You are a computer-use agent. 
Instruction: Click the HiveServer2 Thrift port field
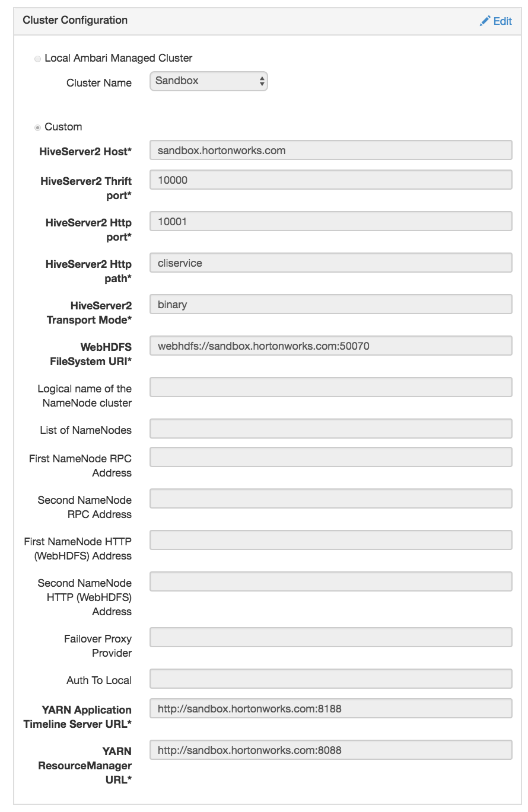pyautogui.click(x=331, y=179)
